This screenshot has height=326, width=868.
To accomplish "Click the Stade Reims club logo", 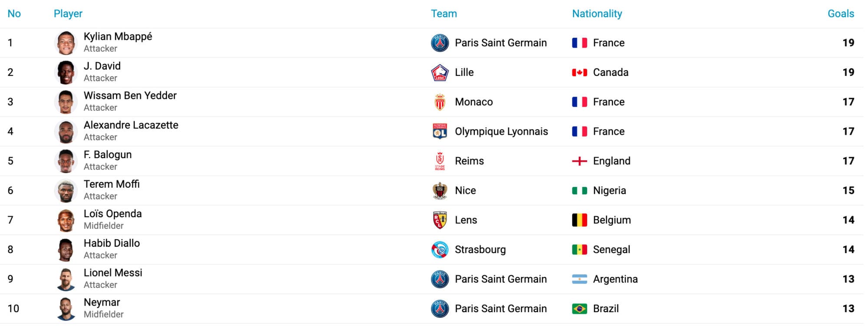I will click(x=440, y=161).
